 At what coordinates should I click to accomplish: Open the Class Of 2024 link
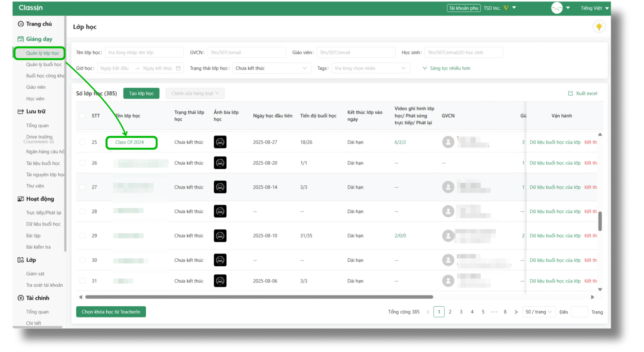click(x=130, y=142)
